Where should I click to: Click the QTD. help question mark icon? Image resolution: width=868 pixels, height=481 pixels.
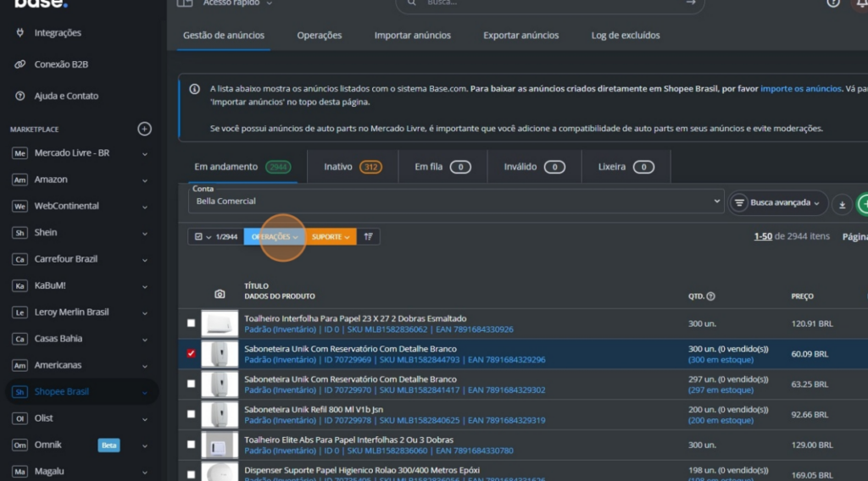point(710,296)
